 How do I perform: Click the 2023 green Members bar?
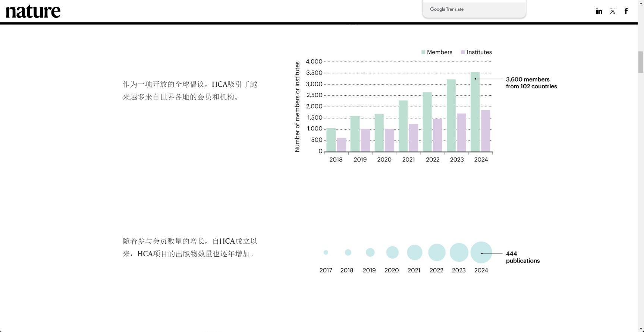(x=451, y=116)
